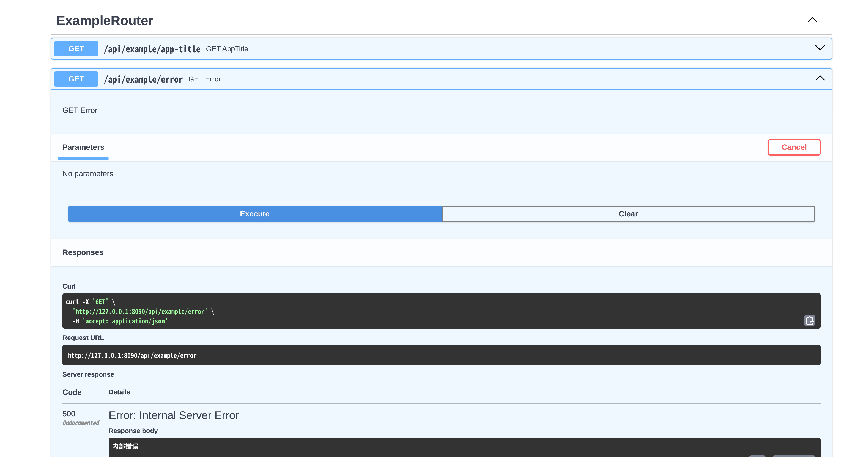
Task: Collapse the /api/example/error endpoint
Action: click(820, 78)
